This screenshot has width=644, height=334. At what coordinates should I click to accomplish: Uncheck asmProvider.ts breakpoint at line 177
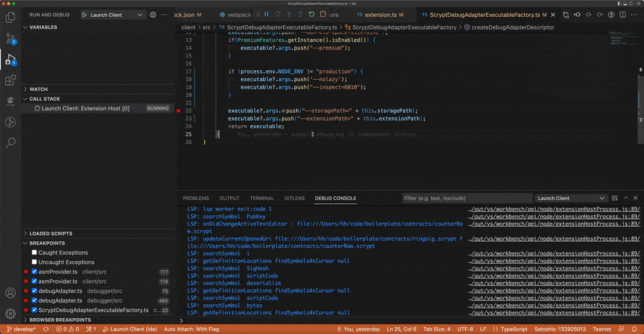point(35,272)
